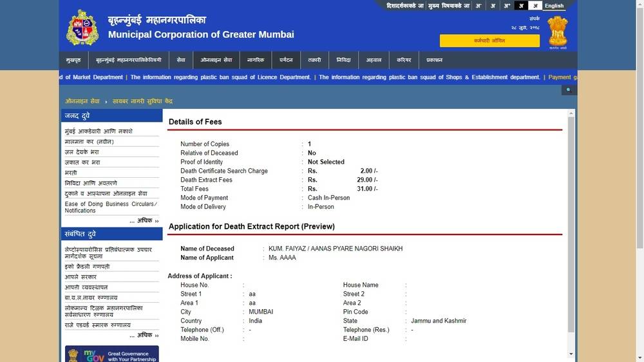644x362 pixels.
Task: Open the अहवाल menu item
Action: 374,60
